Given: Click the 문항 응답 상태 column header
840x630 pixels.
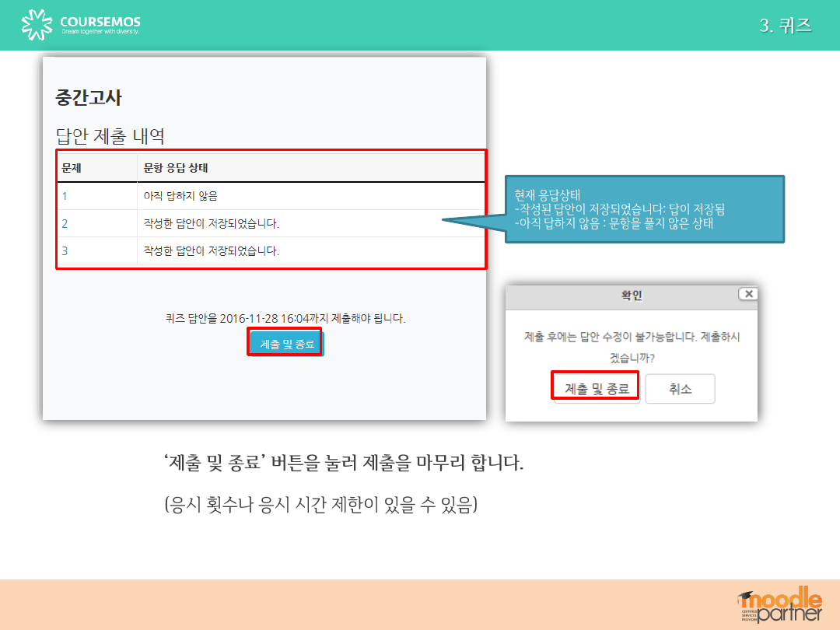Looking at the screenshot, I should tap(176, 167).
